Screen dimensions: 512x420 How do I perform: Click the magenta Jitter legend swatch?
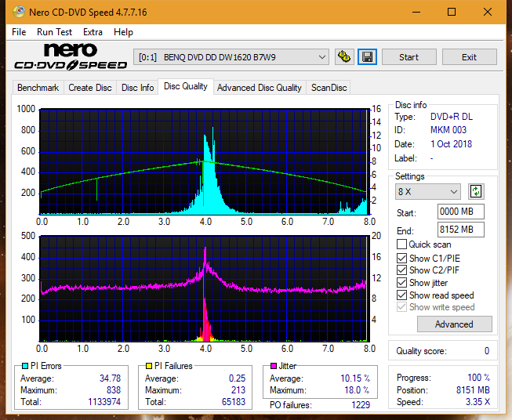click(x=274, y=366)
